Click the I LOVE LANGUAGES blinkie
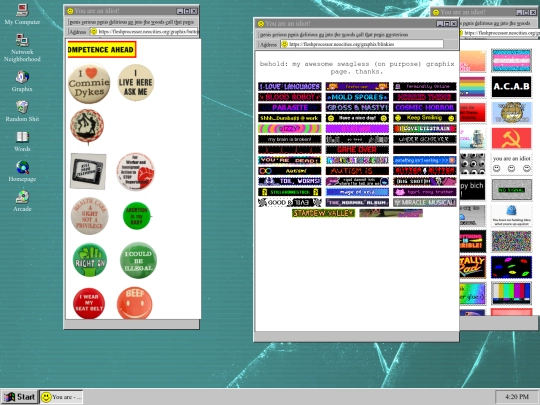 [x=290, y=86]
